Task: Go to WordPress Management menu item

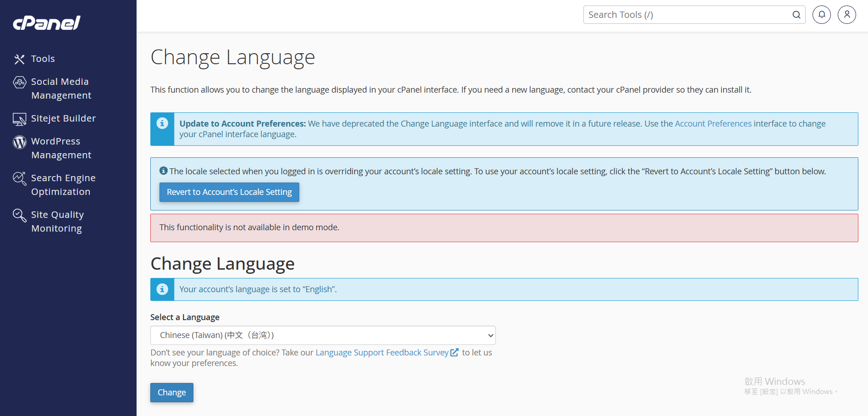Action: tap(61, 148)
